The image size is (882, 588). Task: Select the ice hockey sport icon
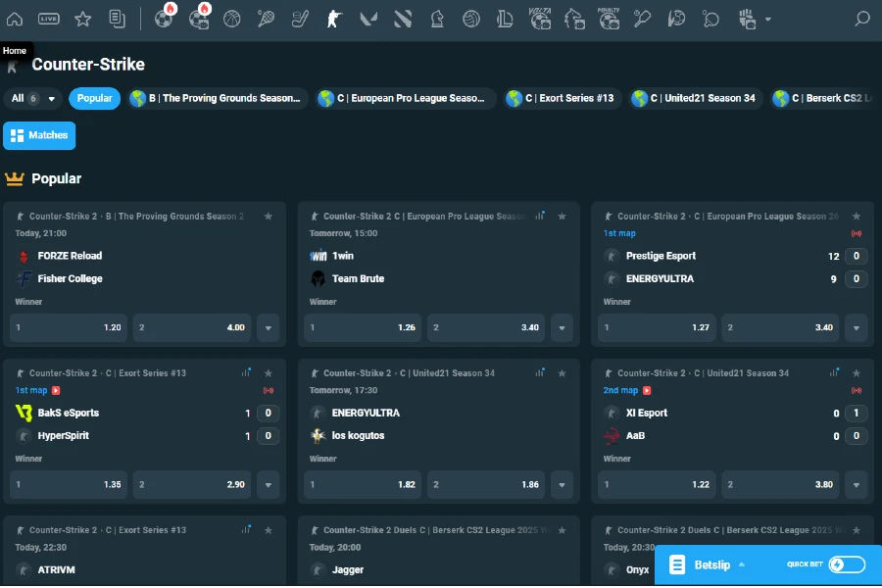pos(300,18)
